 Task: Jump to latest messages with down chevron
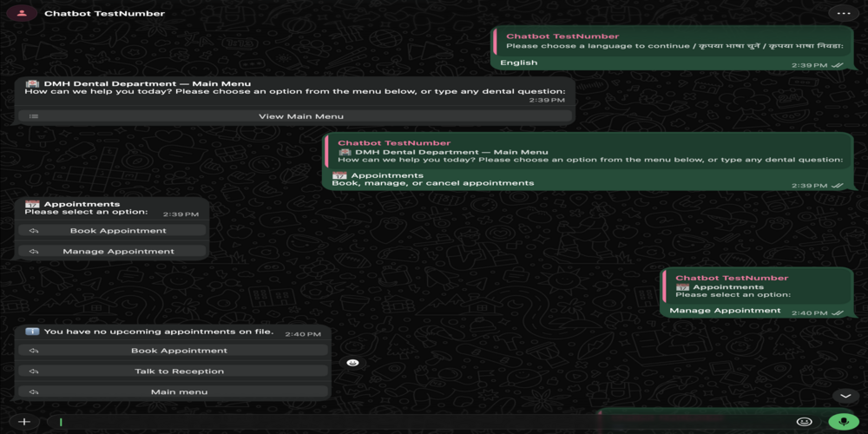(x=845, y=396)
